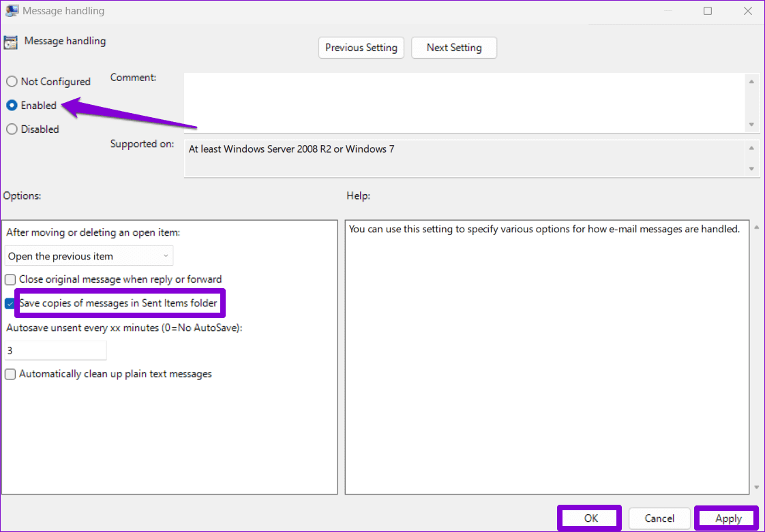Dismiss the dialog with Cancel
Screen dimensions: 765x532
pyautogui.click(x=659, y=518)
